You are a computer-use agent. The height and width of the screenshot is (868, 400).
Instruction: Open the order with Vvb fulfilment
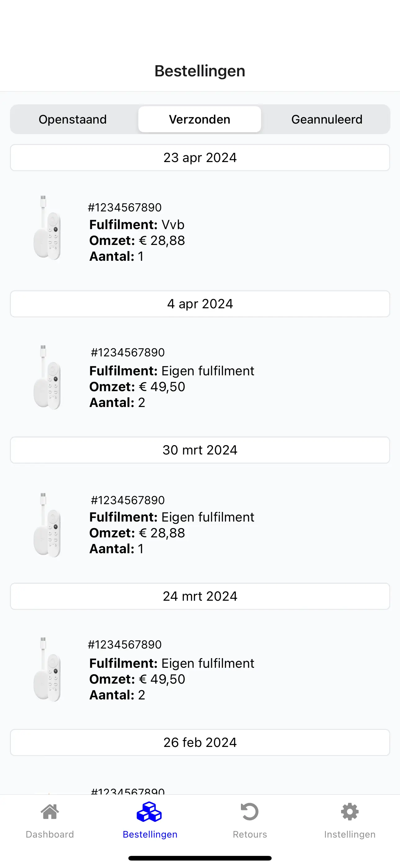(137, 225)
